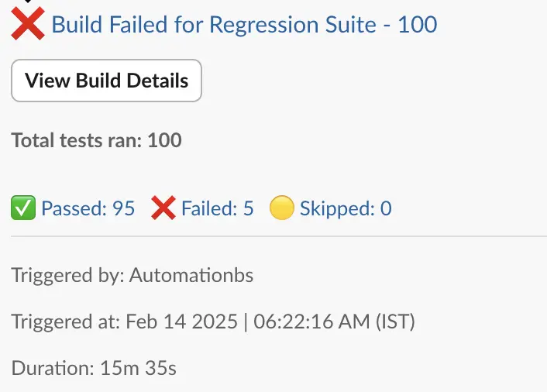Click the Feb 14 2025 date
547x392 pixels.
pyautogui.click(x=181, y=322)
